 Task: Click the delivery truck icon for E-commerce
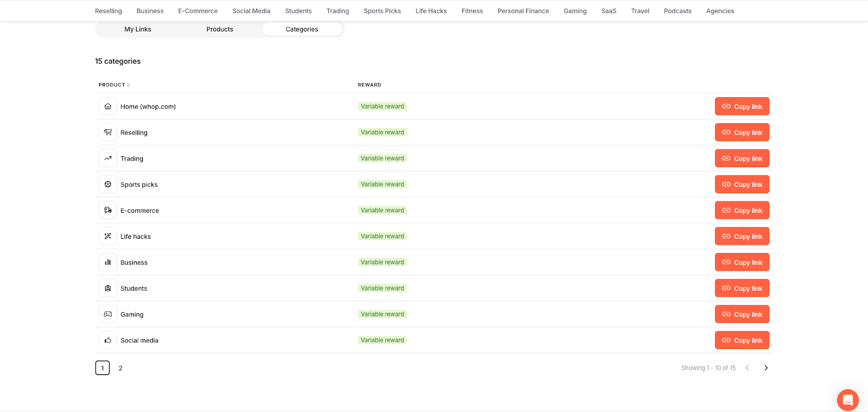point(108,210)
